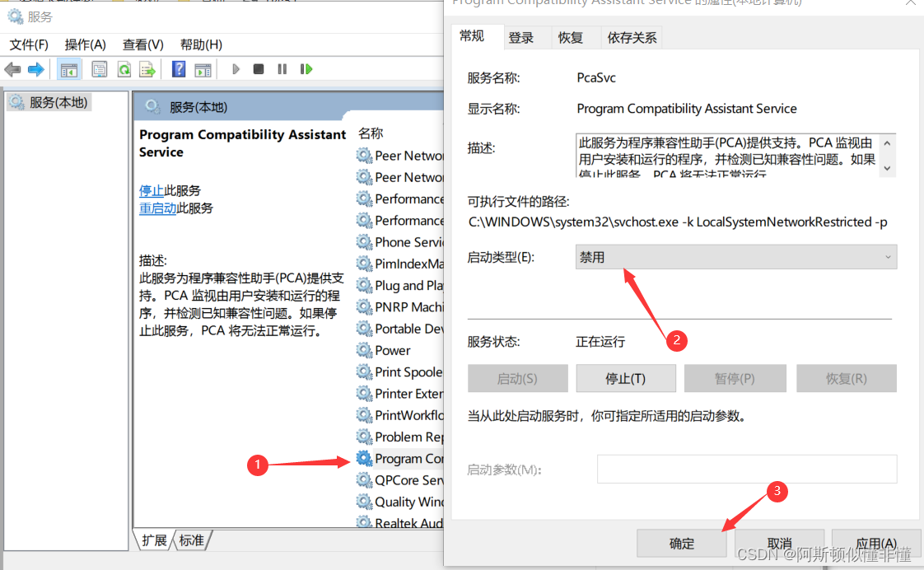Open the 启动类型 dropdown showing 禁用
Image resolution: width=924 pixels, height=570 pixels.
point(736,257)
